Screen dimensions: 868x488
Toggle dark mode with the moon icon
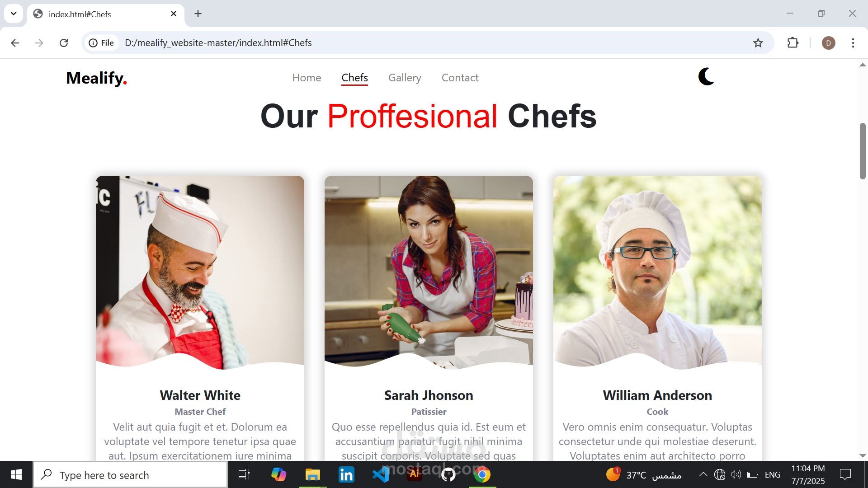706,77
